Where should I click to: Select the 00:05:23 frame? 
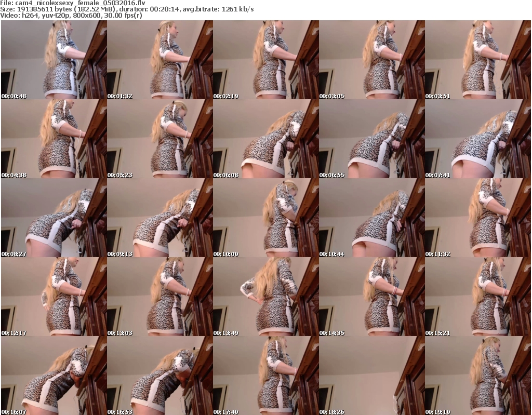point(160,139)
